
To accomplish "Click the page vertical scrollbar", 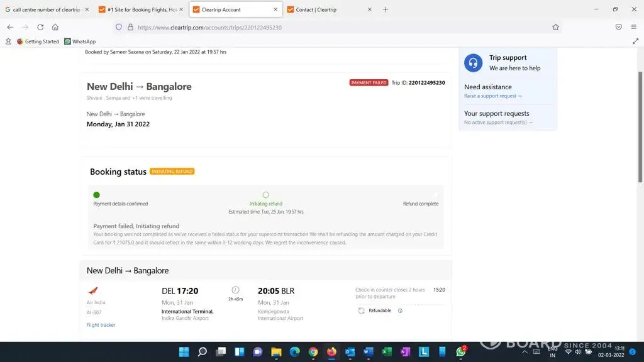I will click(x=640, y=127).
